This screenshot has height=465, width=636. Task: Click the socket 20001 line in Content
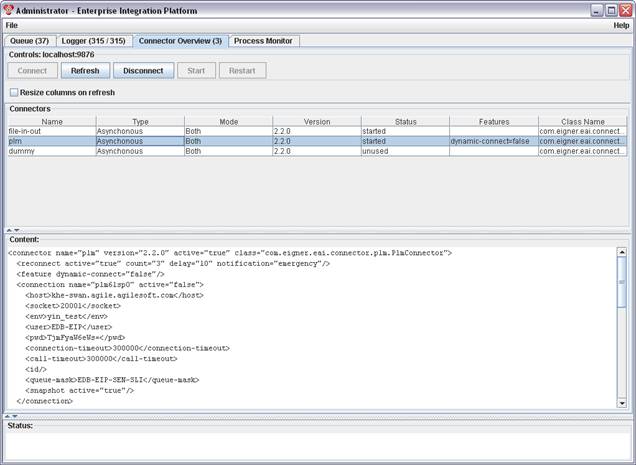click(73, 306)
